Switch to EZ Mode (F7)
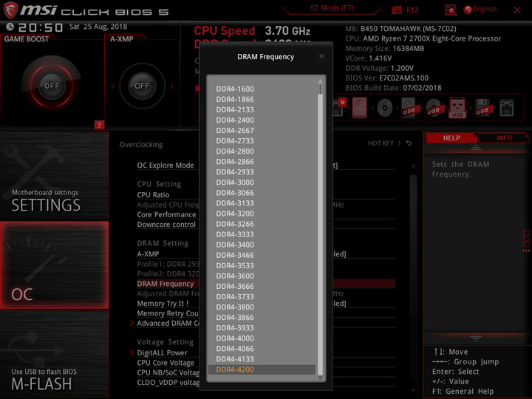This screenshot has width=532, height=399. [332, 8]
